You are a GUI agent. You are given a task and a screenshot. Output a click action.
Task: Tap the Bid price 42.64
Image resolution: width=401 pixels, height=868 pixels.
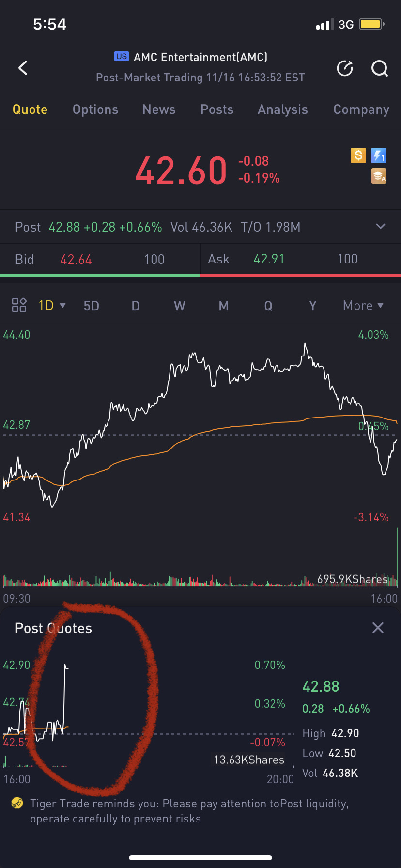click(76, 260)
